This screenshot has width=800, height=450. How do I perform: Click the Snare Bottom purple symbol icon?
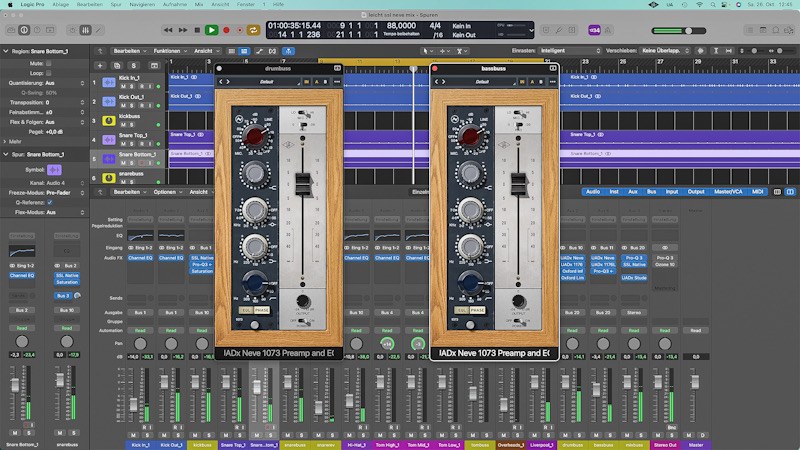[x=54, y=170]
